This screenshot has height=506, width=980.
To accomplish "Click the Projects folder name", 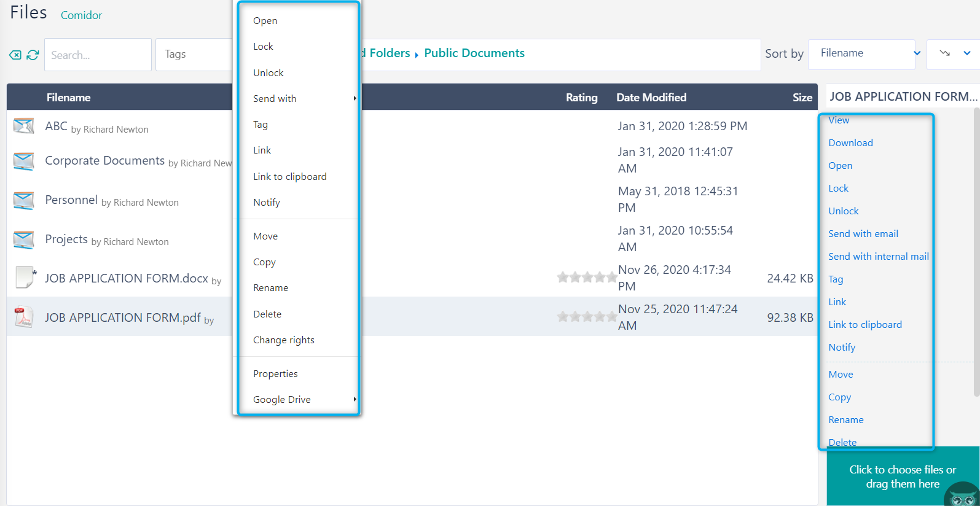I will [66, 239].
